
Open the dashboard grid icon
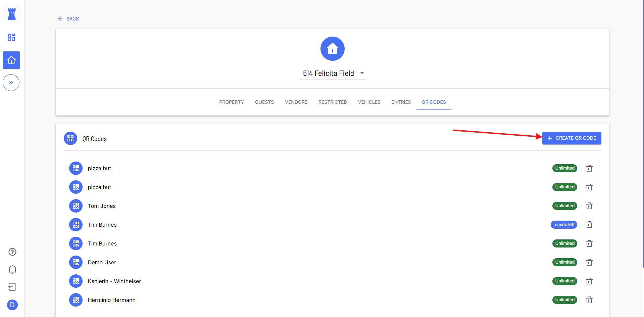[11, 37]
